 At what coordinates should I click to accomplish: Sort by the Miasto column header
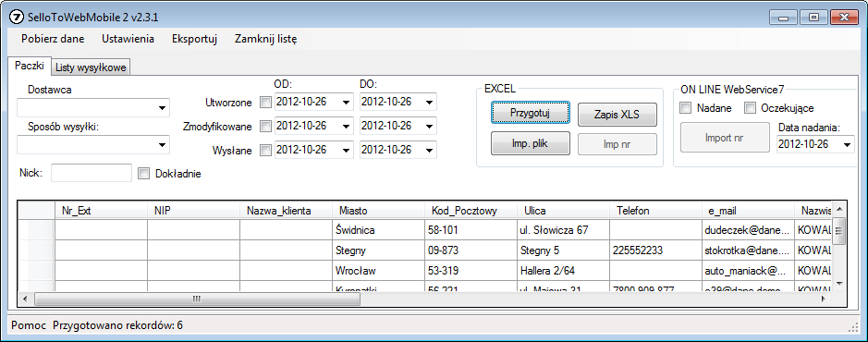click(378, 211)
